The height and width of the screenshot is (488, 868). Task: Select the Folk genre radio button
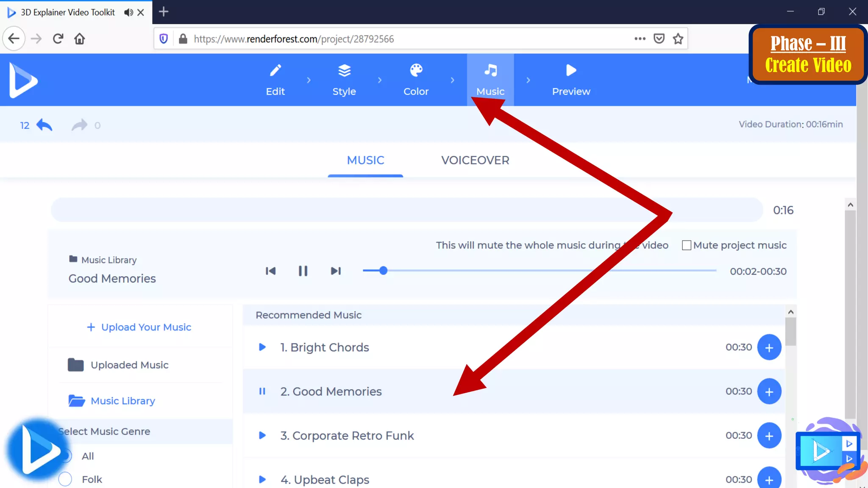[65, 479]
